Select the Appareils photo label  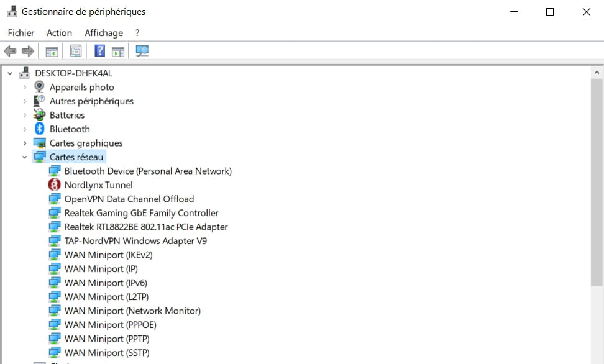81,88
